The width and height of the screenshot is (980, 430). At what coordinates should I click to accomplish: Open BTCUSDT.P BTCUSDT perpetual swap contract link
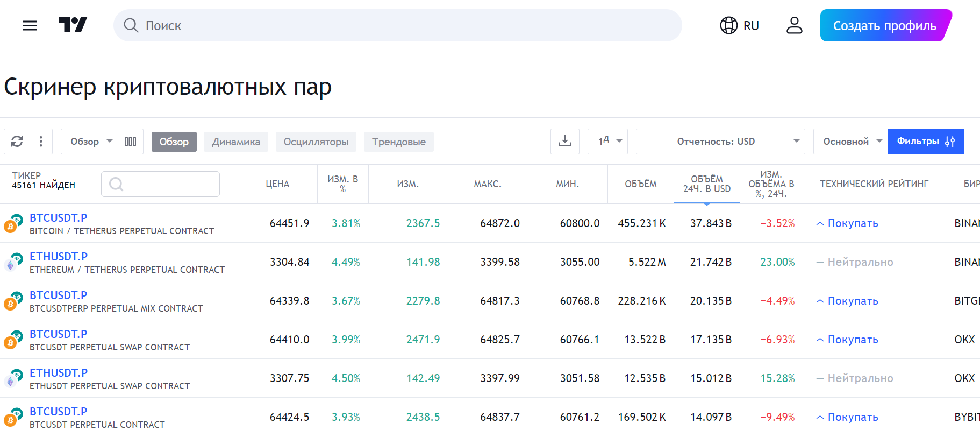click(58, 334)
